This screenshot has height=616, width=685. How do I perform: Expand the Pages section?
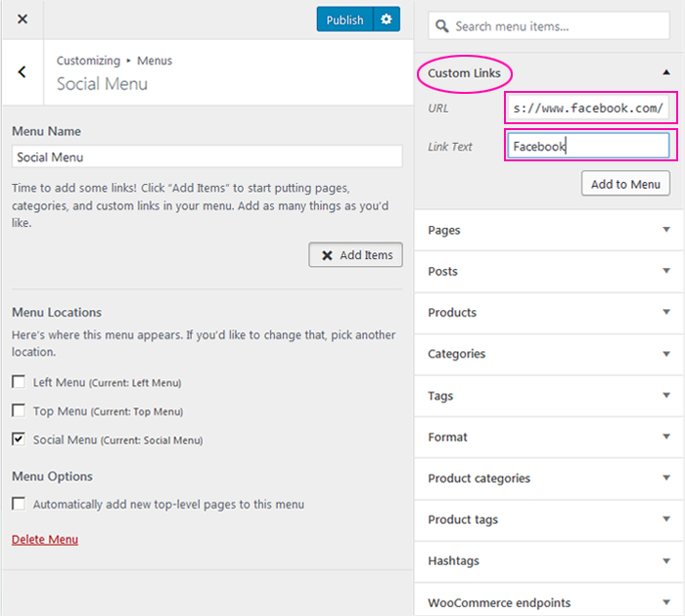(549, 230)
